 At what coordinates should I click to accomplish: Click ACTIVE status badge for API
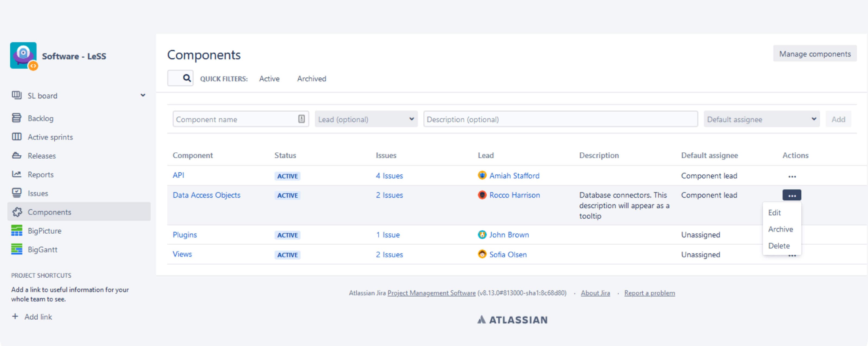coord(288,176)
